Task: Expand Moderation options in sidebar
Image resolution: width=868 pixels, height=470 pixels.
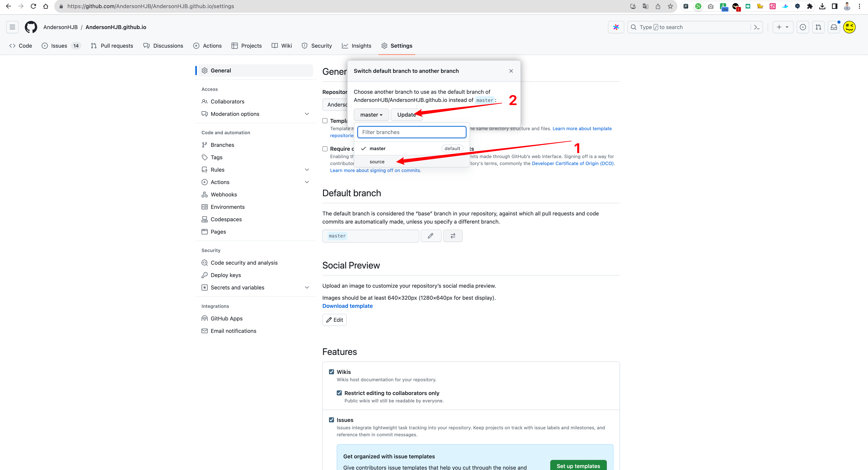Action: pos(307,114)
